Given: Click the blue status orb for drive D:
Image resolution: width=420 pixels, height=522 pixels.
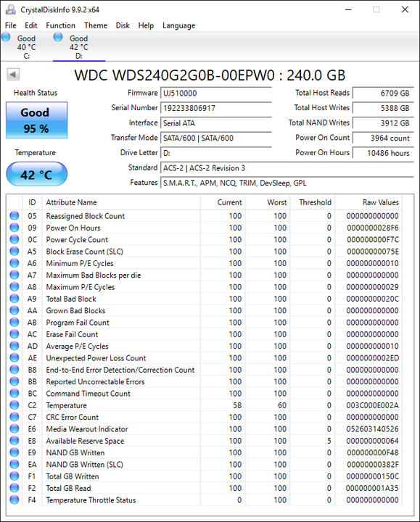Looking at the screenshot, I should [x=58, y=37].
